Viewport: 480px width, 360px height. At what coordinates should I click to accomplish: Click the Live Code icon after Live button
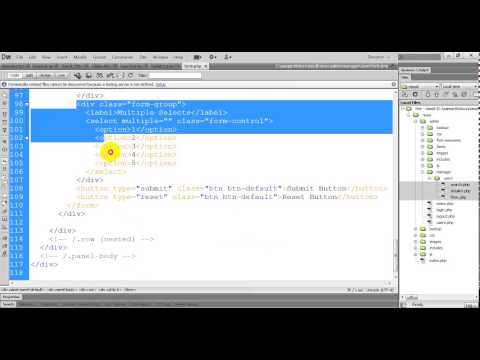[x=77, y=76]
